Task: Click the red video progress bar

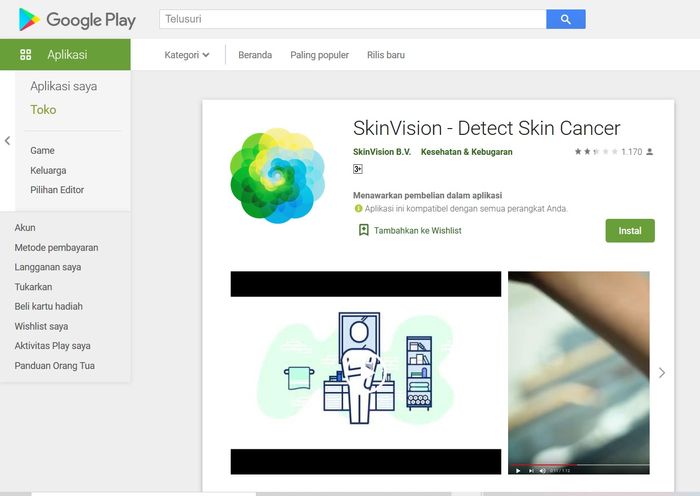Action: pos(543,465)
